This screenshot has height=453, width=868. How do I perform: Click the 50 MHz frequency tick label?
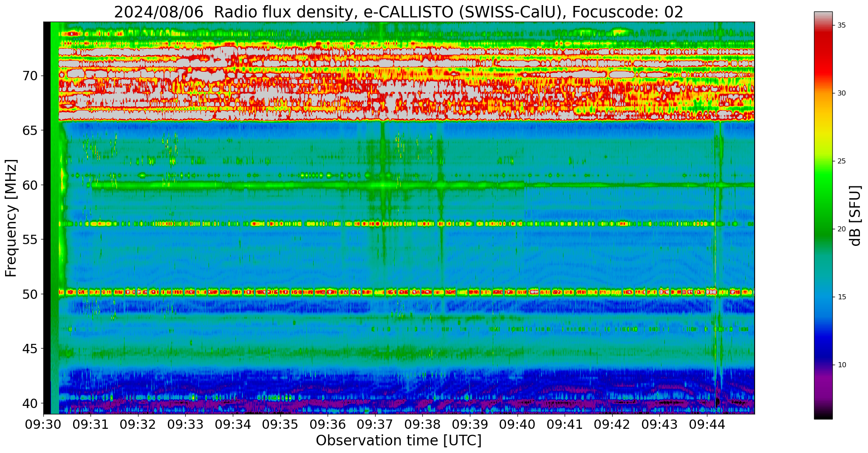pos(30,294)
